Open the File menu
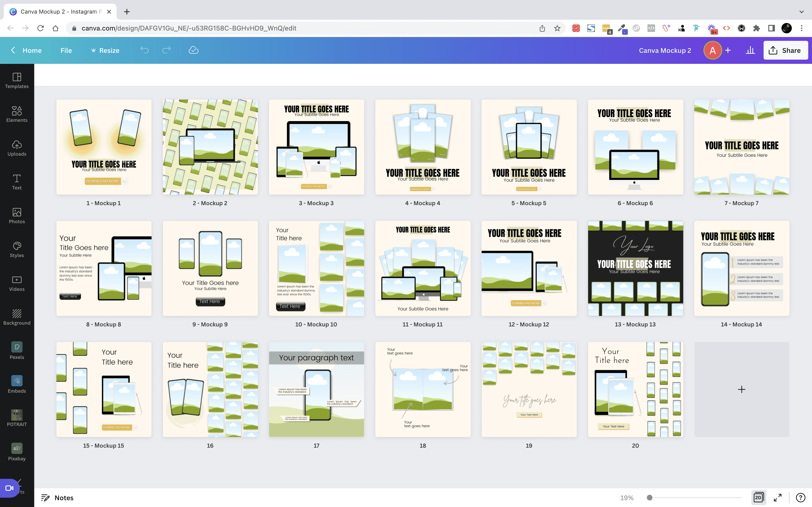The height and width of the screenshot is (507, 812). pyautogui.click(x=66, y=50)
